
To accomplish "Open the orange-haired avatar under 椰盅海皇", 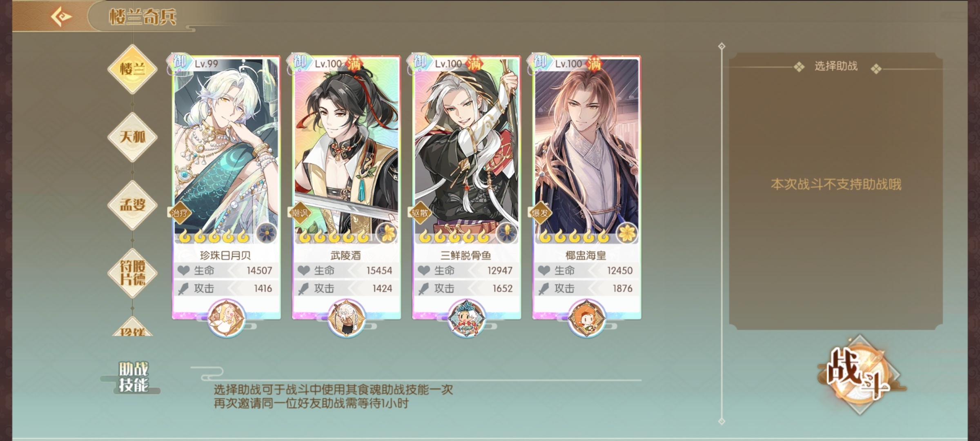I will (x=586, y=318).
